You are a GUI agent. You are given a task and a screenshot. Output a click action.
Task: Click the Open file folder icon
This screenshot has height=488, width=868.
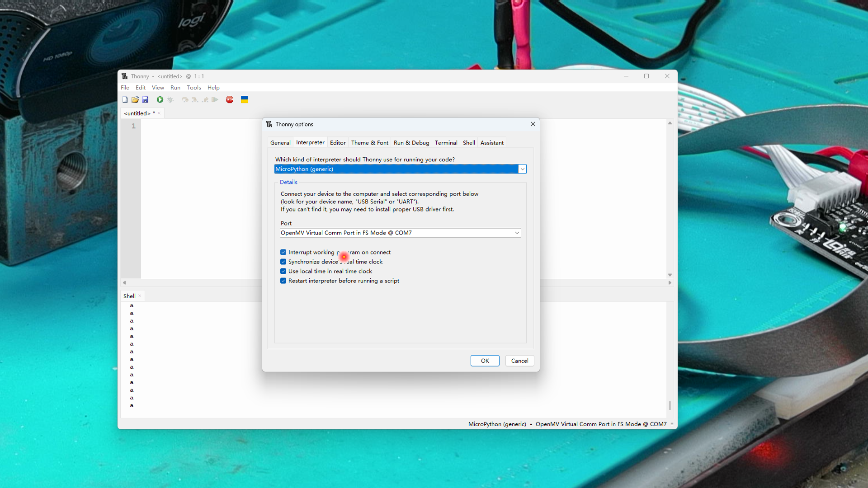coord(135,99)
